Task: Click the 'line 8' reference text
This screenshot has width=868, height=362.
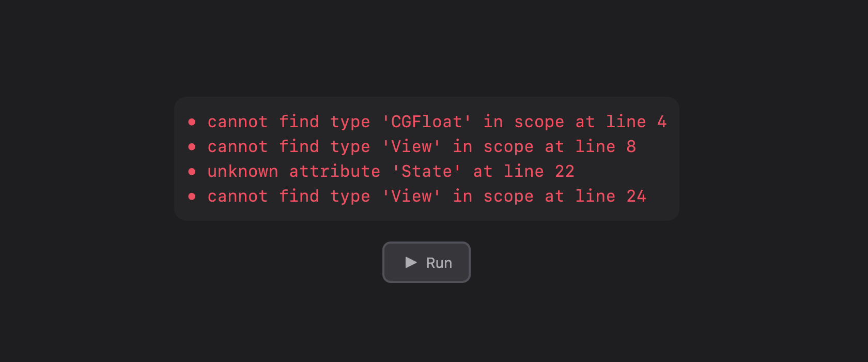Action: click(606, 146)
